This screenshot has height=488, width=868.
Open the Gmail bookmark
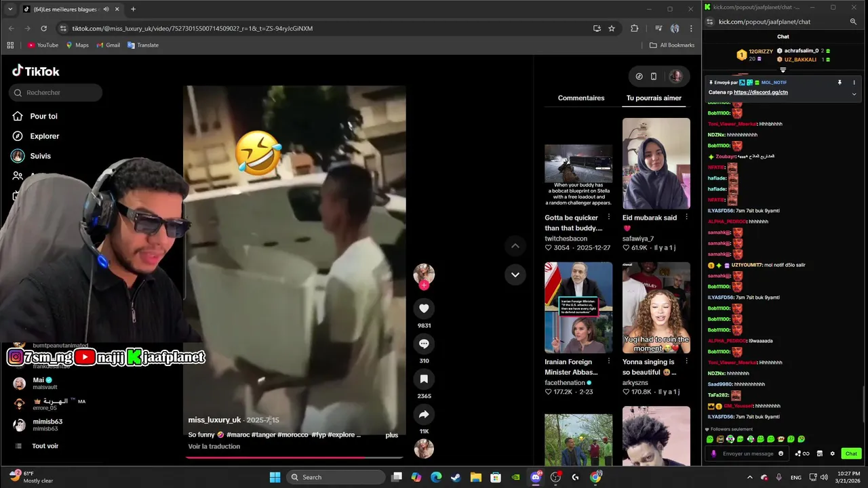pyautogui.click(x=108, y=45)
